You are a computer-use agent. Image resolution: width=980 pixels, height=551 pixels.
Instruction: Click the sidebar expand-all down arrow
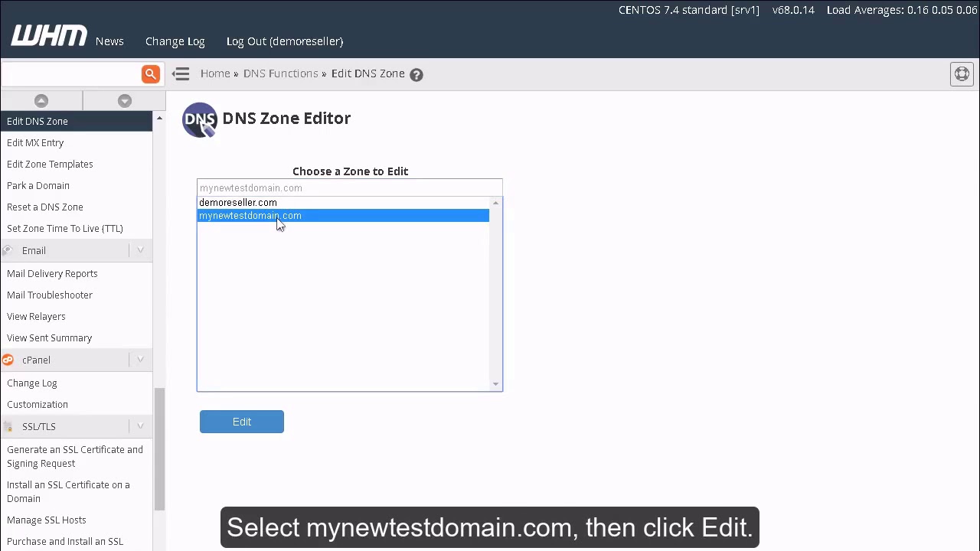pos(125,100)
